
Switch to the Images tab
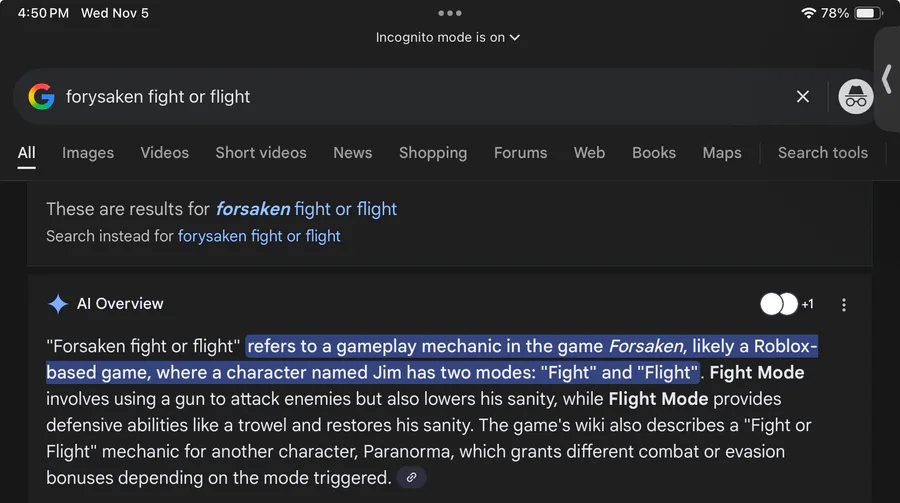click(88, 153)
